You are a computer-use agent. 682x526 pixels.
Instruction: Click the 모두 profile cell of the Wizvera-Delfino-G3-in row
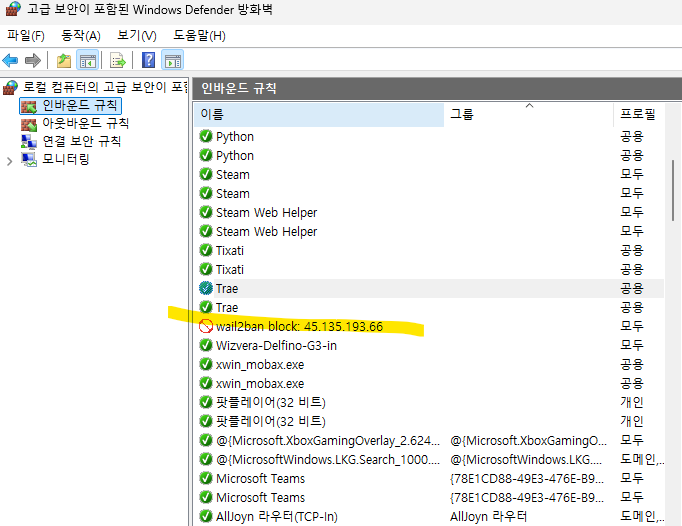point(632,345)
